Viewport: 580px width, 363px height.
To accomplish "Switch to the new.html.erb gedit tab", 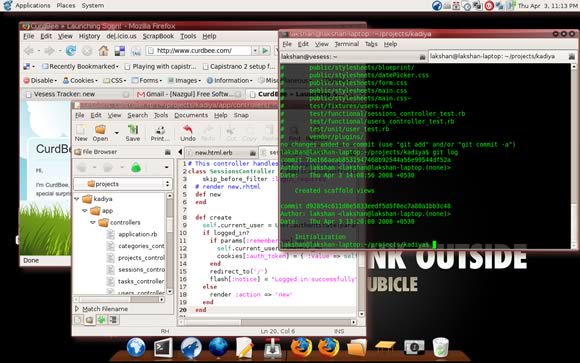I will pyautogui.click(x=221, y=152).
